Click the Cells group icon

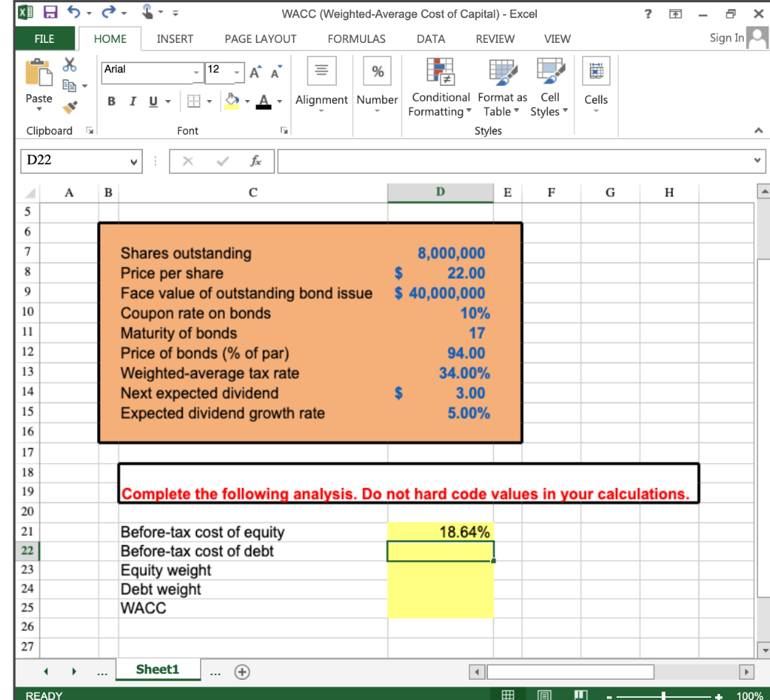pos(596,71)
